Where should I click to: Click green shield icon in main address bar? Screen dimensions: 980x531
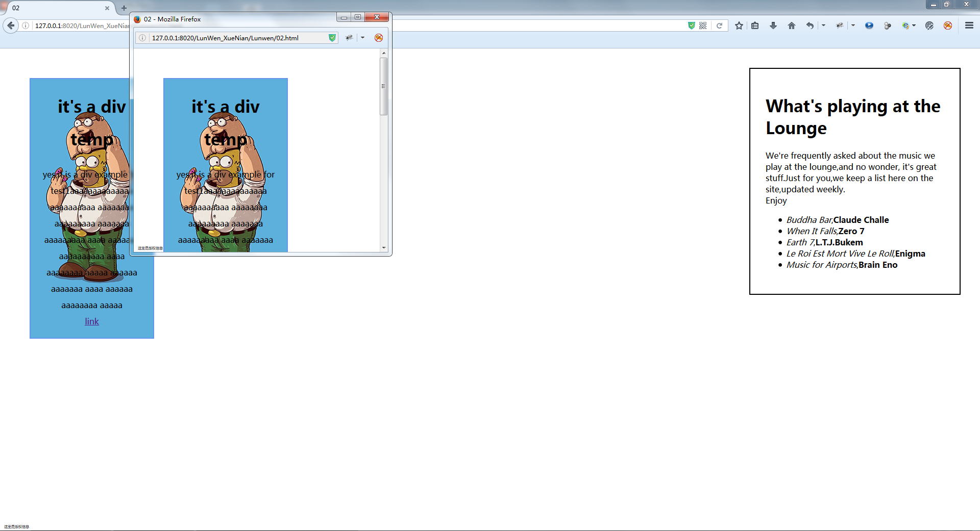click(691, 26)
